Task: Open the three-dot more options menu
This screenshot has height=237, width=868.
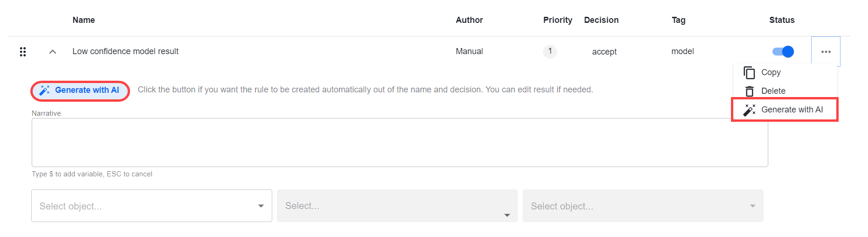Action: pos(826,52)
